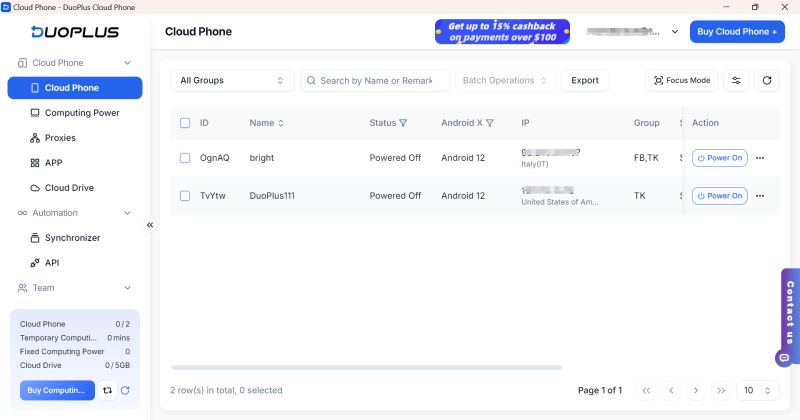This screenshot has width=800, height=420.
Task: Open the rows-per-page dropdown showing 10
Action: 759,390
